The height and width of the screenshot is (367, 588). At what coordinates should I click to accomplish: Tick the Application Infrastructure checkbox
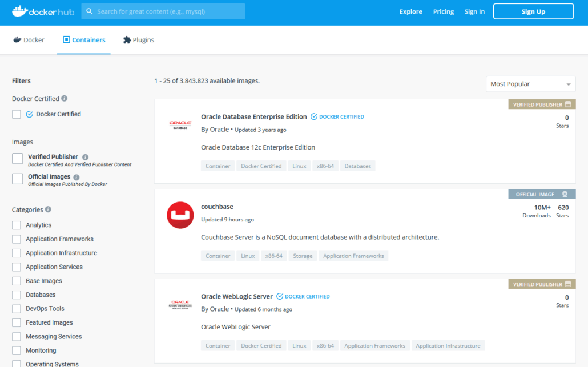click(x=17, y=253)
